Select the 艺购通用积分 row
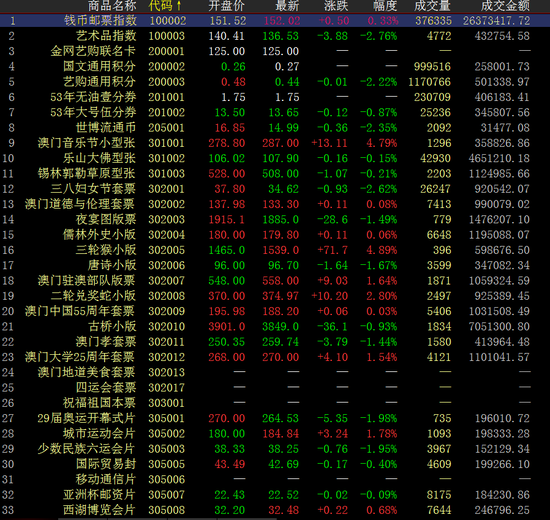The image size is (550, 520). click(x=275, y=82)
